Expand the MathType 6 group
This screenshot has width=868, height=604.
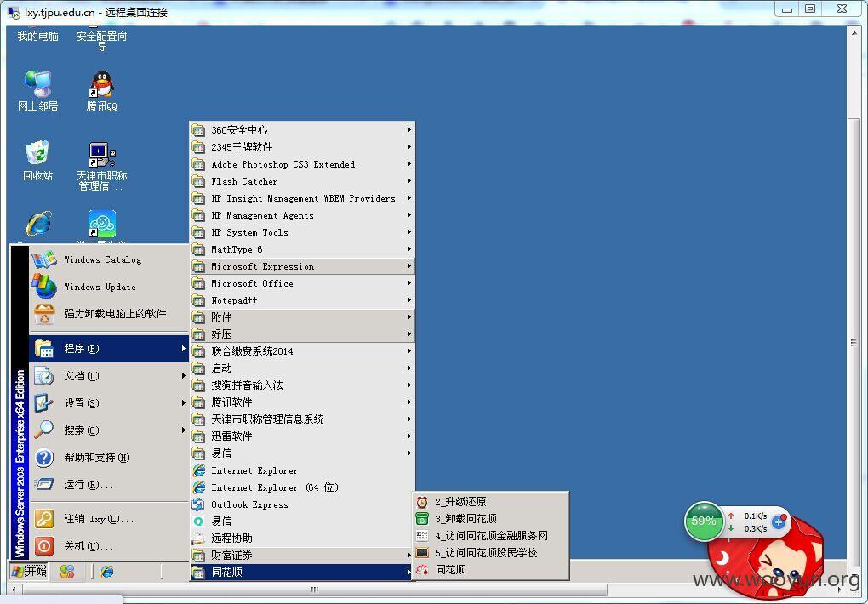pos(302,249)
